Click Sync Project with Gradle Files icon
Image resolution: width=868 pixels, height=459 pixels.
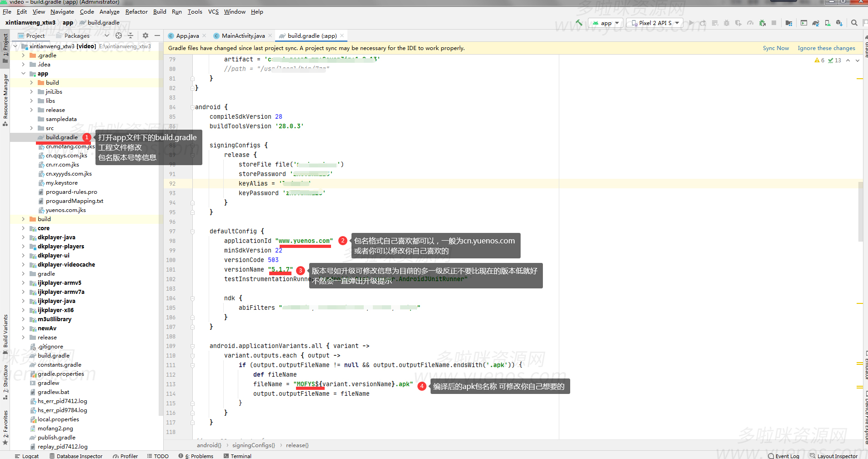[x=816, y=23]
